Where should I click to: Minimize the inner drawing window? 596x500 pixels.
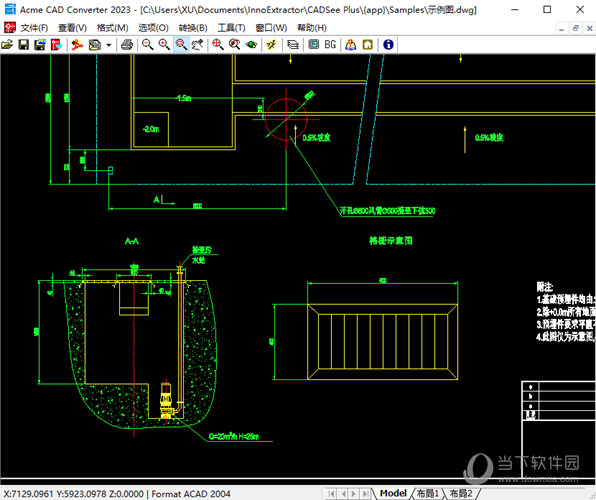coord(561,28)
